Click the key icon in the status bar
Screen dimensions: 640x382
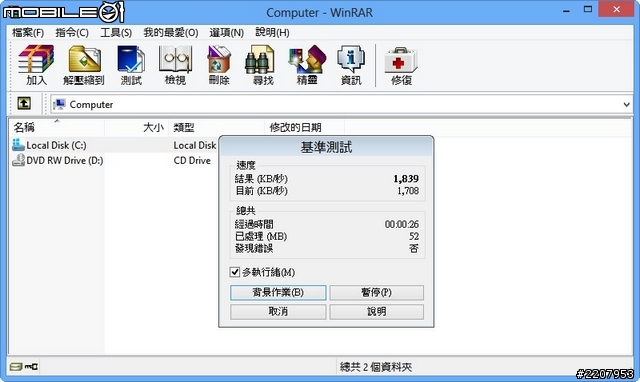tap(31, 366)
